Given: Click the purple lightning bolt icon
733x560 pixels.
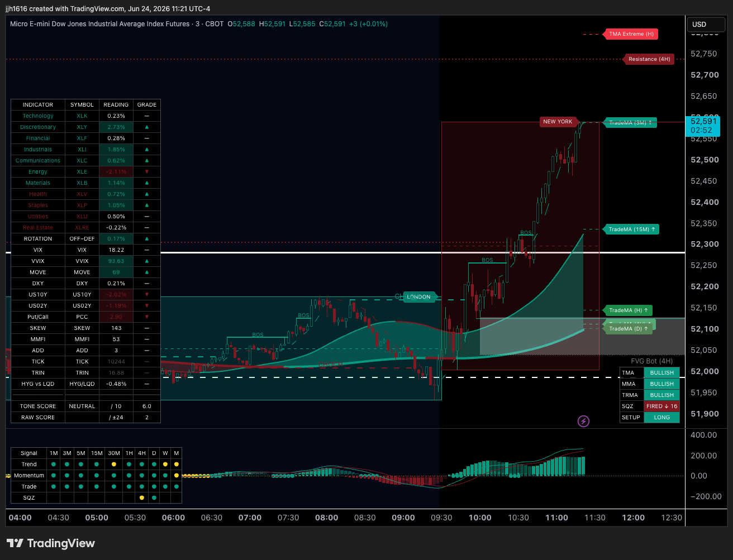Looking at the screenshot, I should point(583,421).
